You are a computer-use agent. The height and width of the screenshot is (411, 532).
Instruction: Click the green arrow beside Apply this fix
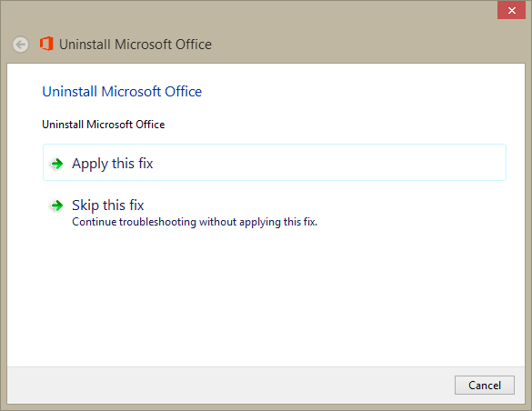point(56,164)
